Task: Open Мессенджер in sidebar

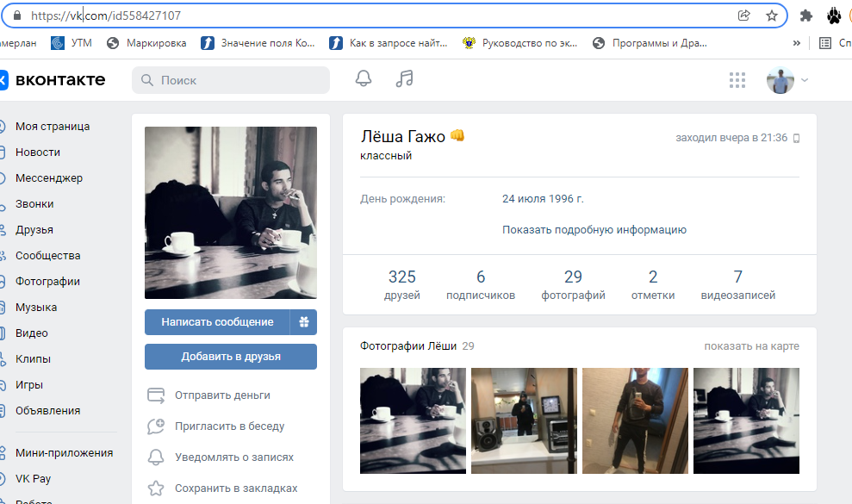Action: click(x=49, y=177)
